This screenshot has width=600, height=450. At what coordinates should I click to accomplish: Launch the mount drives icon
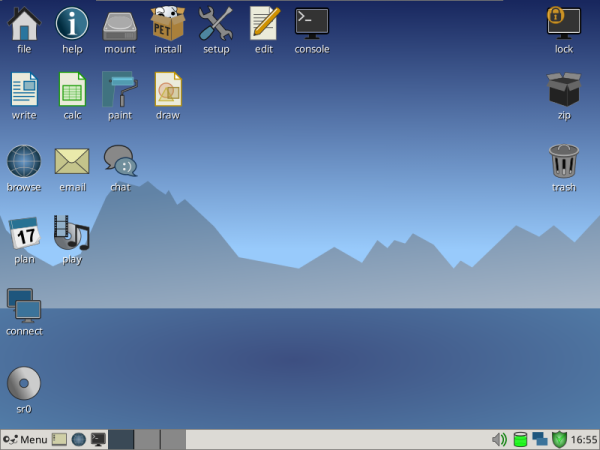120,23
